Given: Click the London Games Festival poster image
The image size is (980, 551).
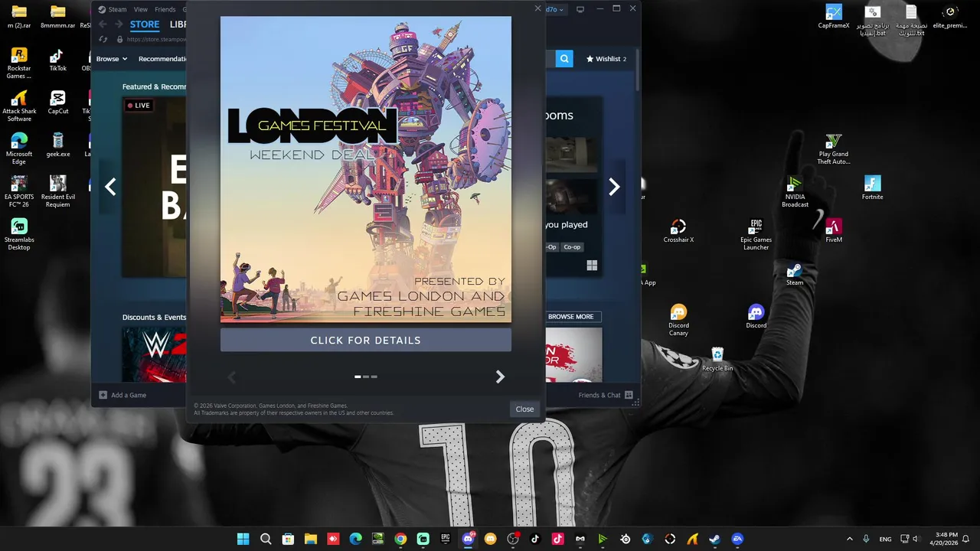Looking at the screenshot, I should click(365, 169).
